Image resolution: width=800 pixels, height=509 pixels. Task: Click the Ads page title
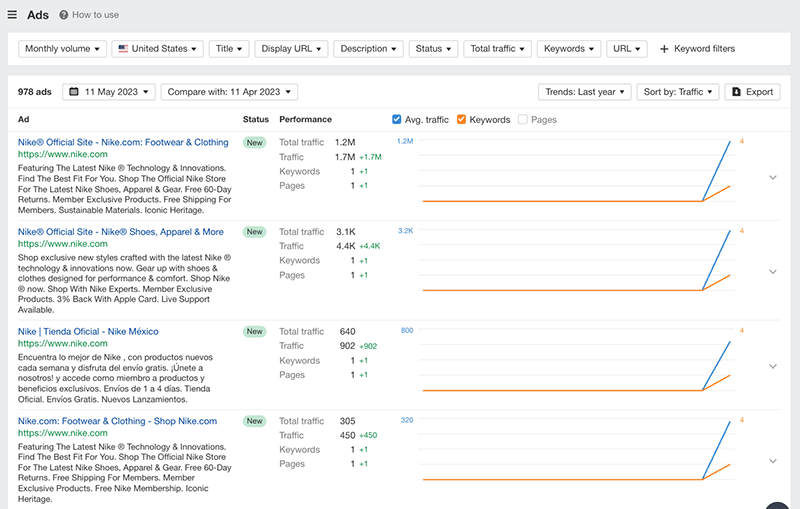(38, 15)
